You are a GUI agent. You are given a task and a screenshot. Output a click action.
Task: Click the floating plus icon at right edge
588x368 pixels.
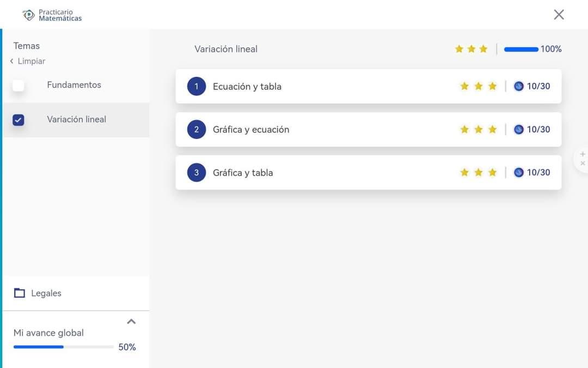[583, 154]
